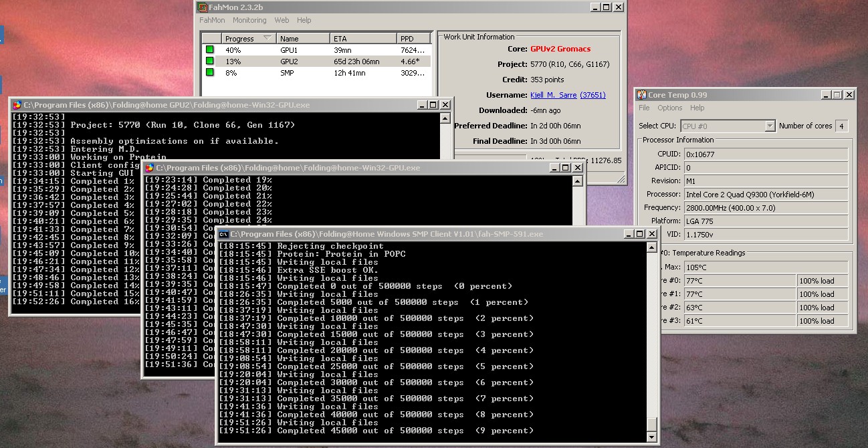Click the green status square for GPU2
This screenshot has height=448, width=868.
pyautogui.click(x=209, y=61)
